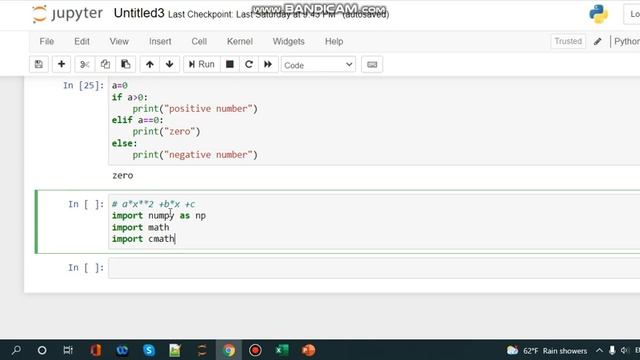
Task: Click the zero output text
Action: (x=123, y=176)
